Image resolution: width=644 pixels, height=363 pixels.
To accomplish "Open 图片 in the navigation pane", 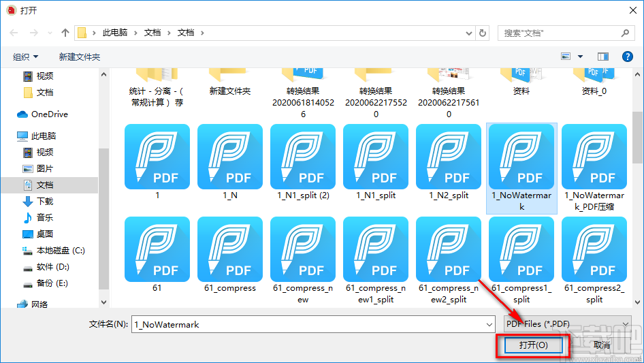I will click(x=38, y=168).
